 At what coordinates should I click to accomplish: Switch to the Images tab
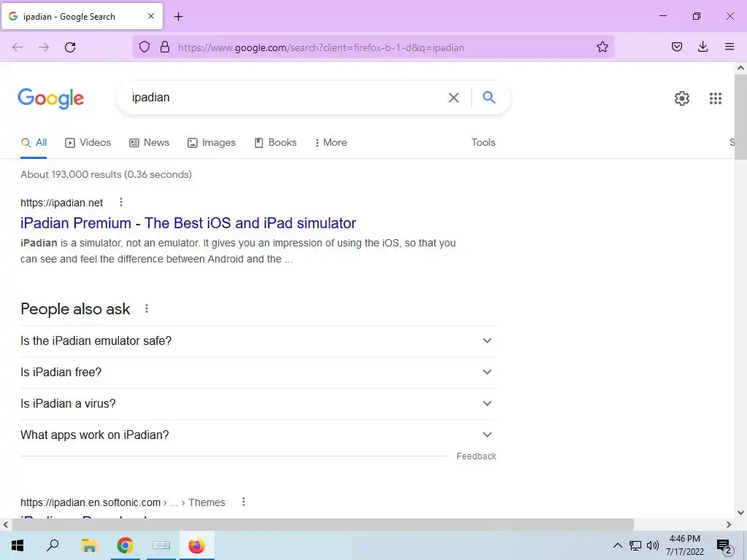pos(212,142)
